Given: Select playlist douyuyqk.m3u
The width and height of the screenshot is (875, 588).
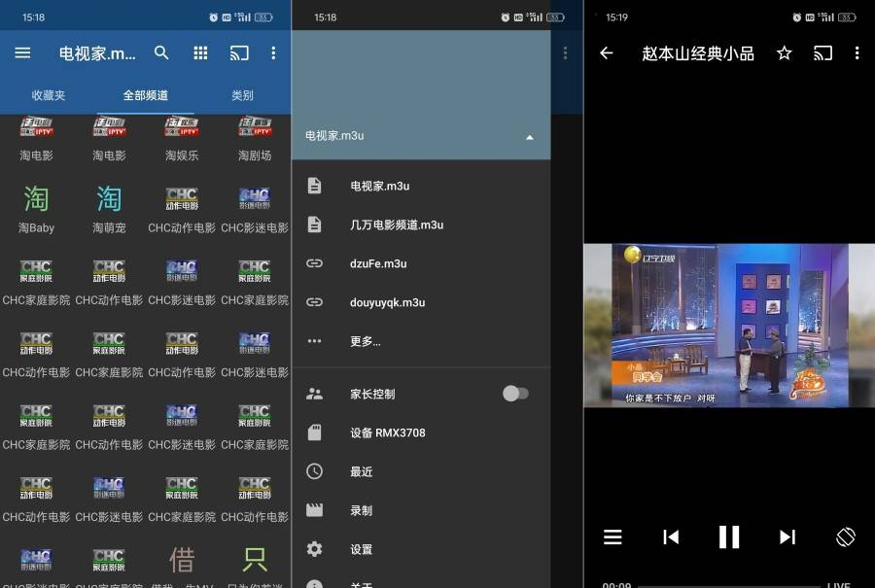Looking at the screenshot, I should [x=421, y=302].
